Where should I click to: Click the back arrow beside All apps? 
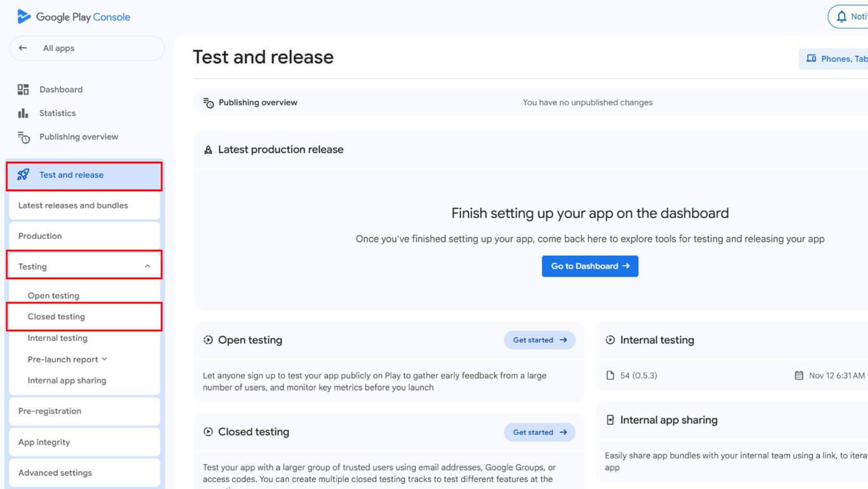coord(24,48)
